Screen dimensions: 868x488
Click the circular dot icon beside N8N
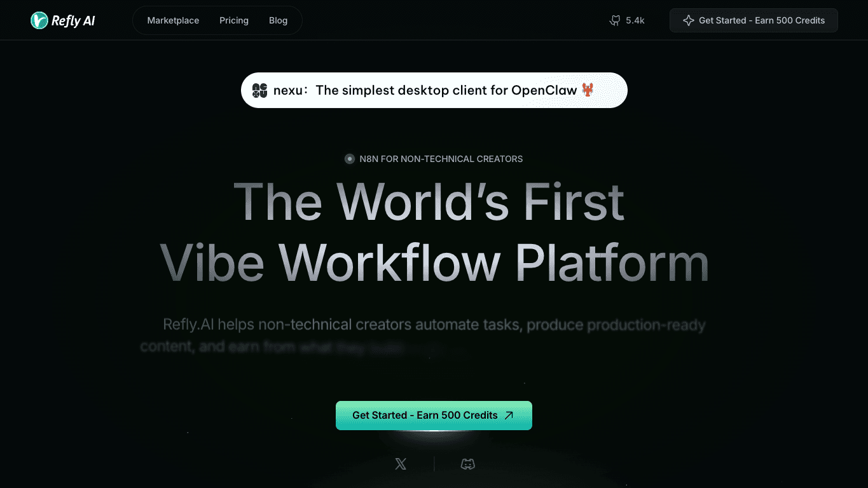(x=350, y=159)
